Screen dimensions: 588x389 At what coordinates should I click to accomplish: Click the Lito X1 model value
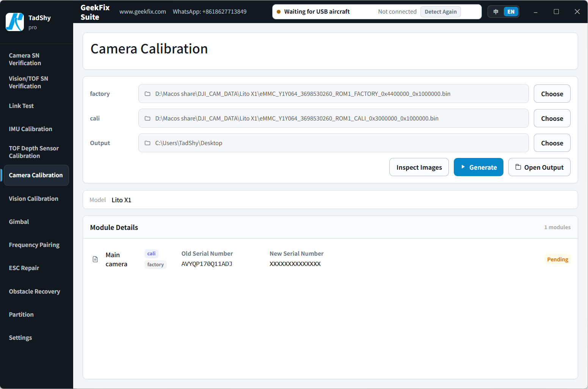121,200
